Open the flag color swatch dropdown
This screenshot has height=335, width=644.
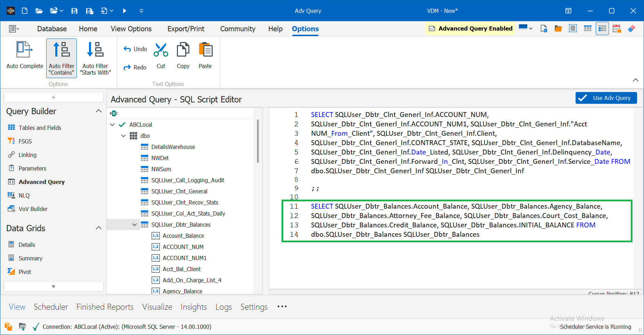tap(530, 28)
